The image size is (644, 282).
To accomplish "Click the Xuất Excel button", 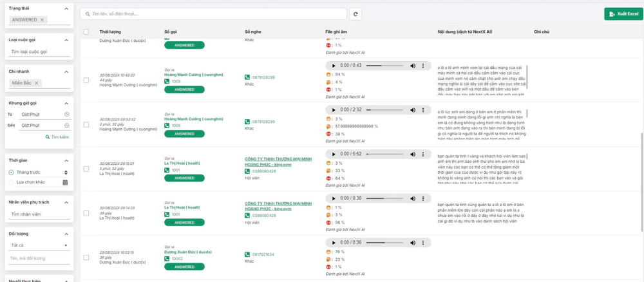I will click(622, 14).
